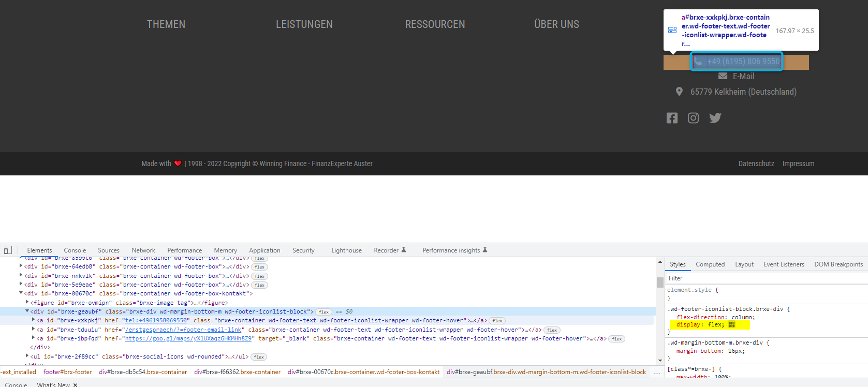Toggle flex badge on brxe-2f89cc ul row

[259, 357]
